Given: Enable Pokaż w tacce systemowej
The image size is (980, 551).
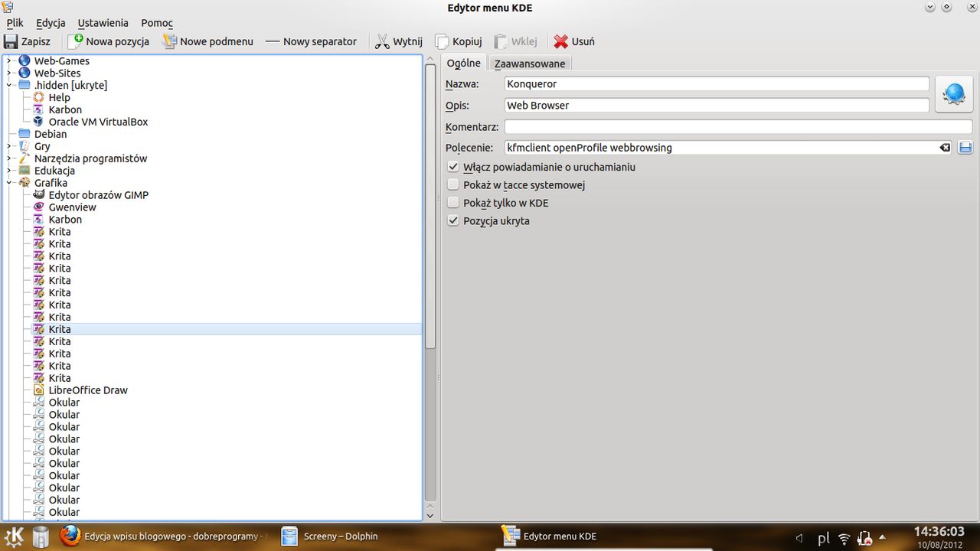Looking at the screenshot, I should click(x=453, y=184).
